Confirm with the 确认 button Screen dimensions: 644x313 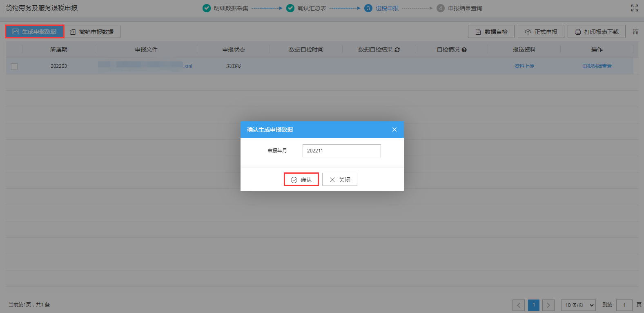click(301, 179)
